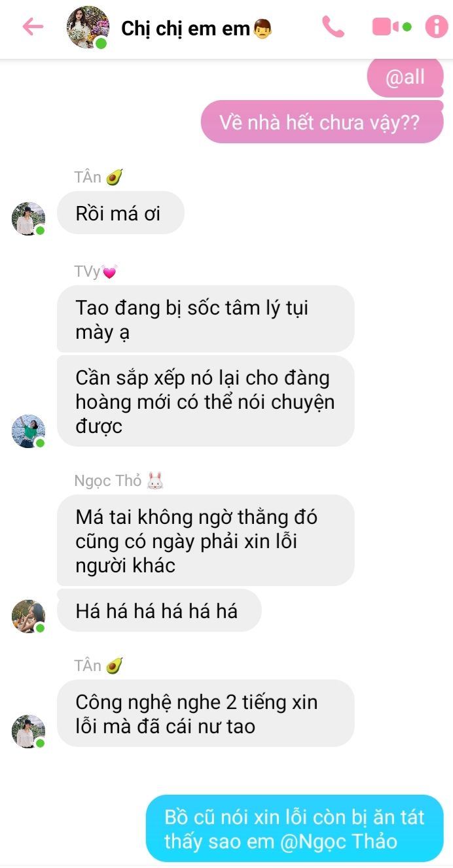Select the Há há há há há há bubble
Image resolution: width=453 pixels, height=868 pixels.
(159, 610)
